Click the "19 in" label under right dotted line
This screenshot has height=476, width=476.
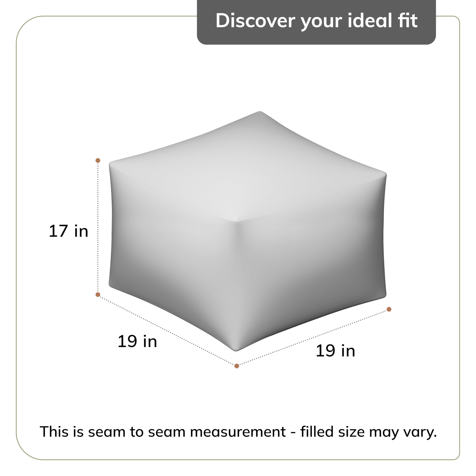pyautogui.click(x=335, y=351)
